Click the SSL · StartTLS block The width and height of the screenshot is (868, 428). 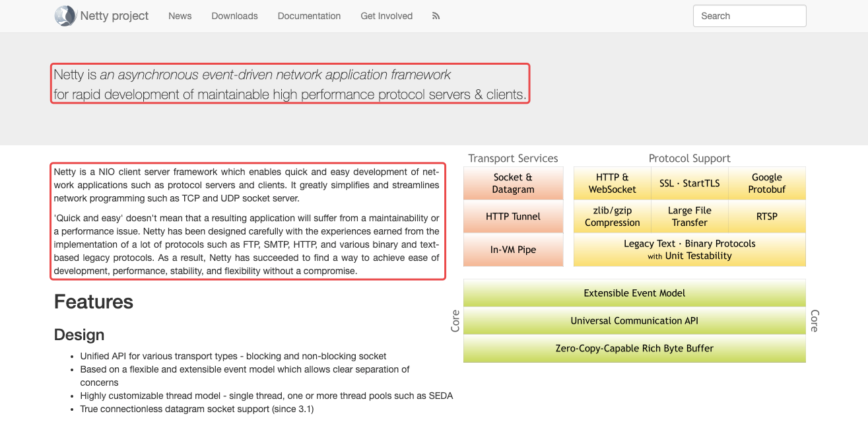pyautogui.click(x=689, y=183)
